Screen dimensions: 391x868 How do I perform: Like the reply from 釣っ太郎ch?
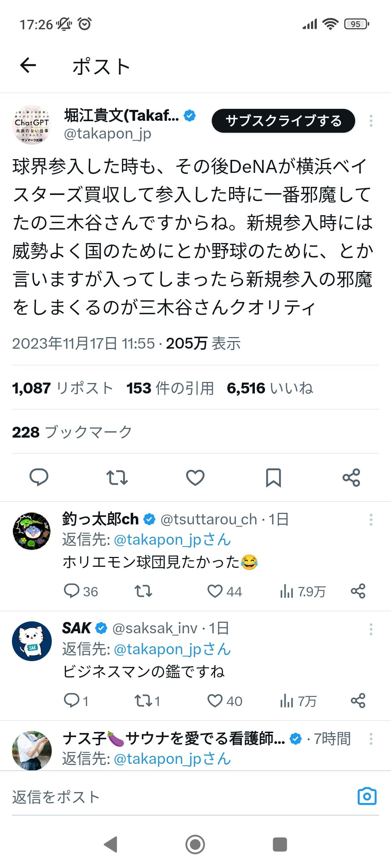pyautogui.click(x=215, y=591)
